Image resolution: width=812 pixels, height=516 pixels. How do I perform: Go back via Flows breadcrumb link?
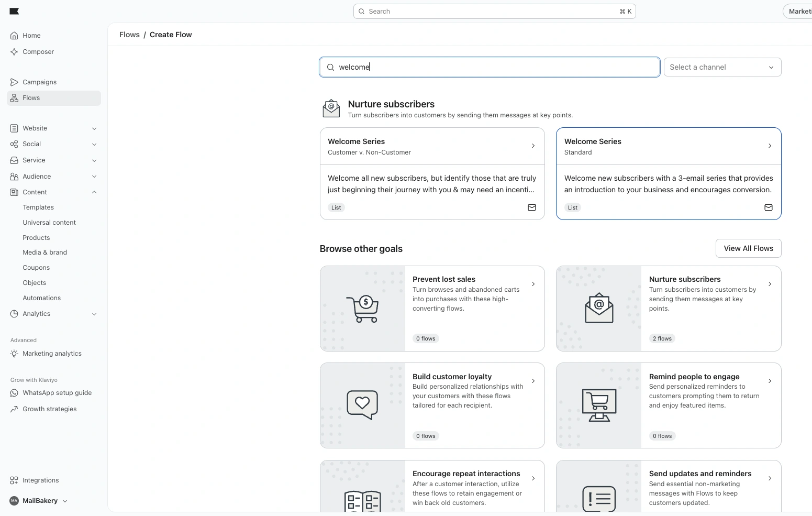coord(129,35)
